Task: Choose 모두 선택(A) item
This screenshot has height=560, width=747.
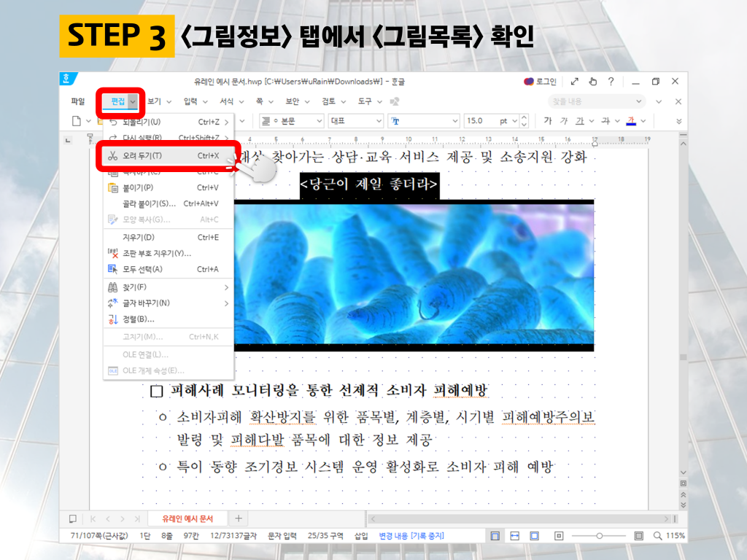Action: coord(169,269)
